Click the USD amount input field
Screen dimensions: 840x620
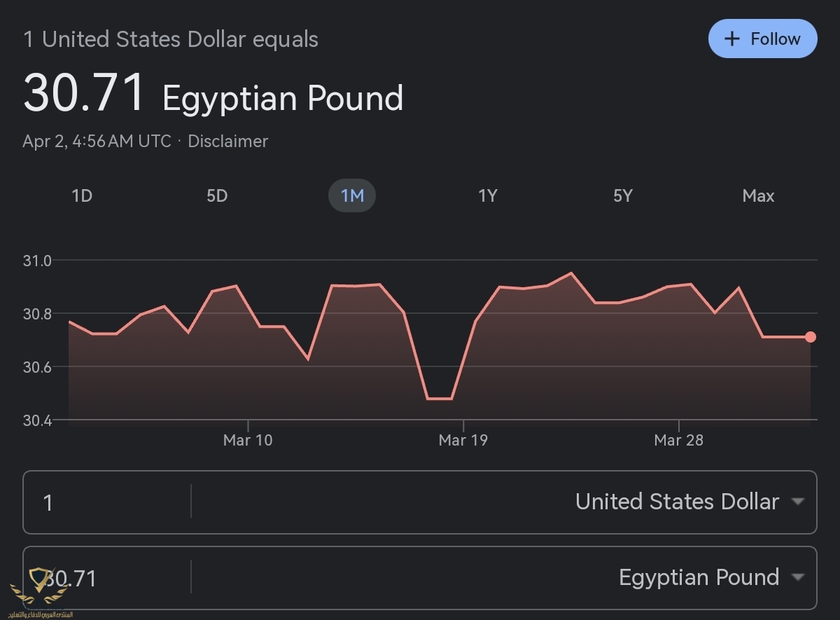[105, 502]
